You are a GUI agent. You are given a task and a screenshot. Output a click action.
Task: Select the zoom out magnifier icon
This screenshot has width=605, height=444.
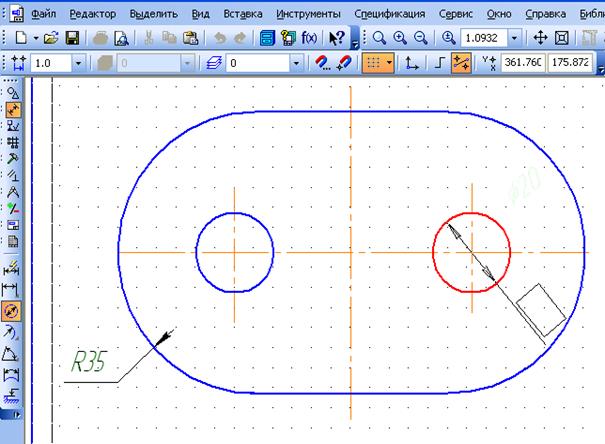420,38
